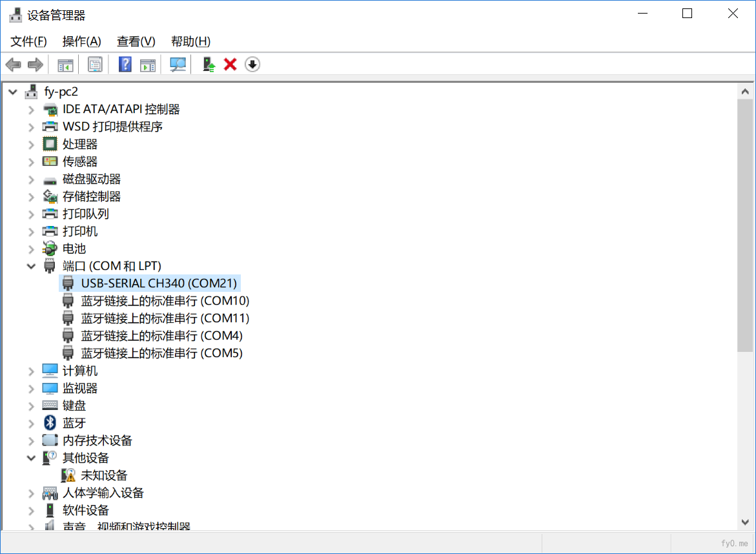Click Update driver toolbar icon
This screenshot has width=756, height=554.
pyautogui.click(x=209, y=64)
